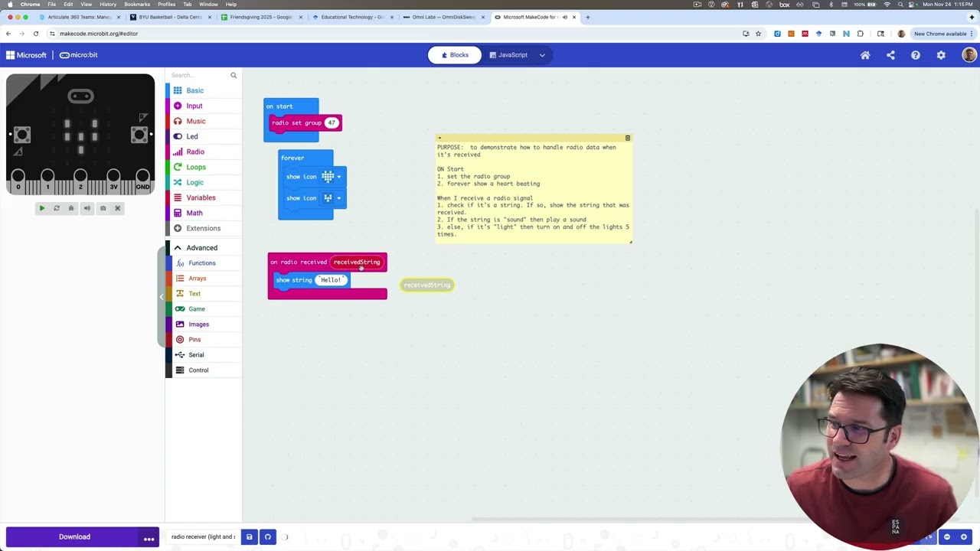
Task: Zoom out the workspace
Action: pos(947,537)
